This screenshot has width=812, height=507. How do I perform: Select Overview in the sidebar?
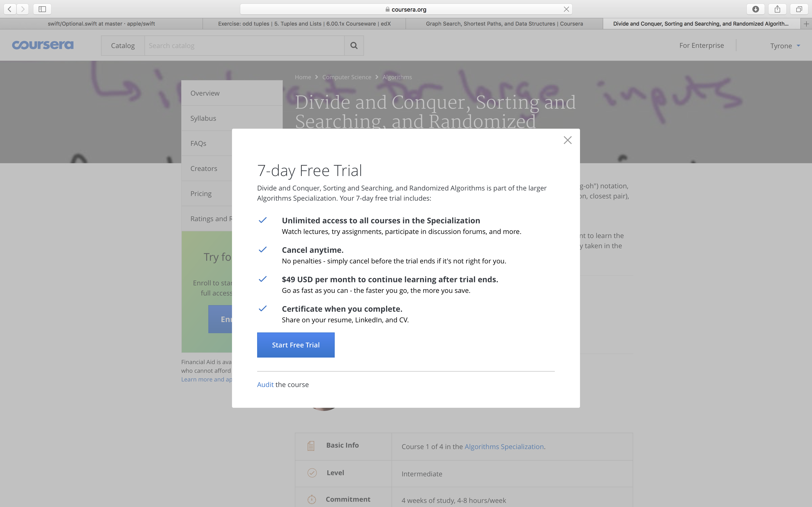pos(205,93)
